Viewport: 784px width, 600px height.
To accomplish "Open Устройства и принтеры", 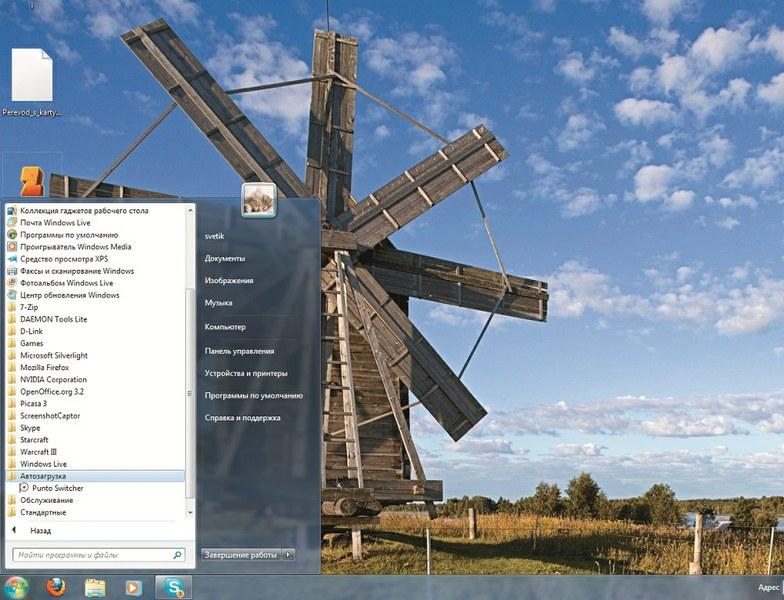I will 245,373.
